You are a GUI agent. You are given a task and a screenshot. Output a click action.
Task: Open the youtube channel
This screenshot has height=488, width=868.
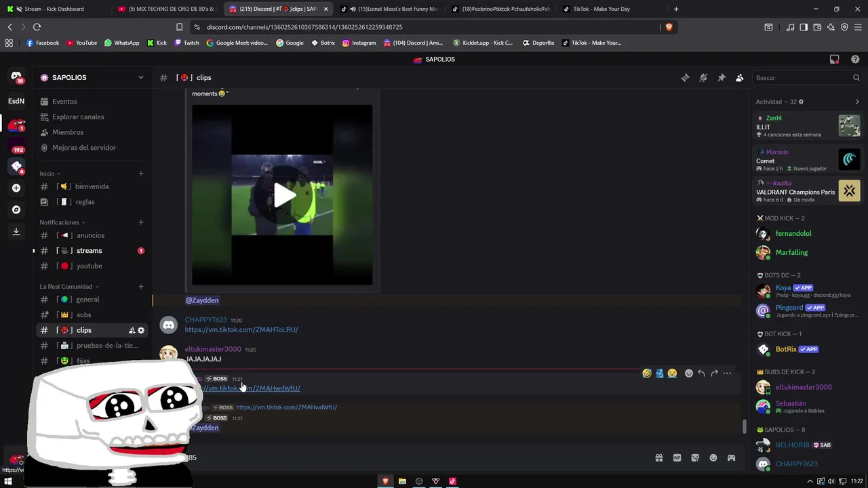point(92,266)
